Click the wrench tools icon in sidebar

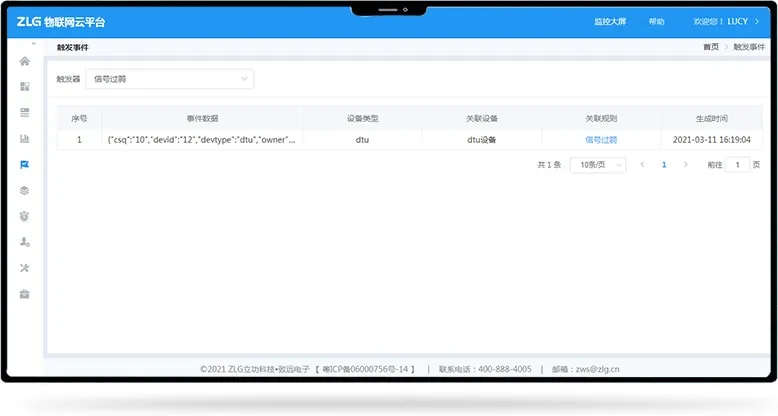point(25,268)
